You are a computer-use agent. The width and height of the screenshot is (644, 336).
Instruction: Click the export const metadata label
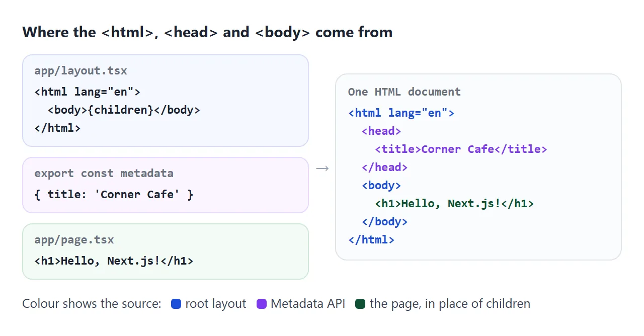(x=104, y=174)
